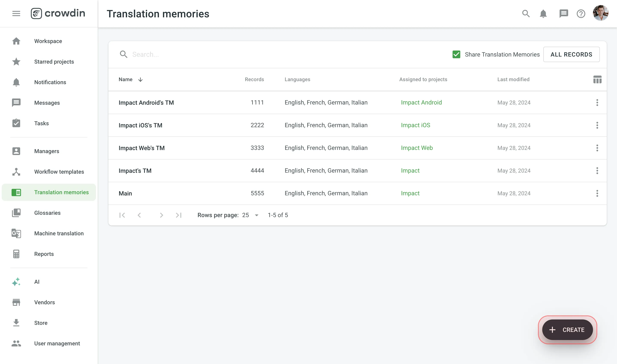This screenshot has height=364, width=617.
Task: Open Workspace in sidebar
Action: click(x=49, y=41)
